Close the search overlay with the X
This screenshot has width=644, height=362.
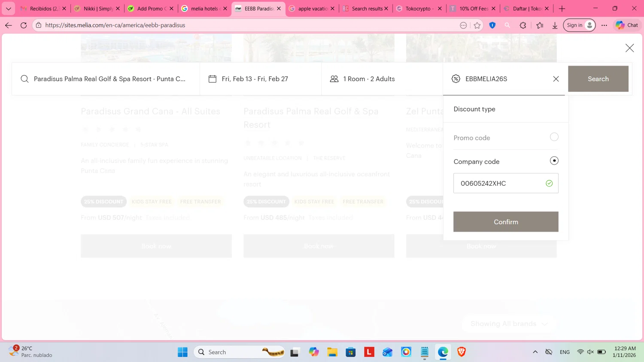point(629,48)
